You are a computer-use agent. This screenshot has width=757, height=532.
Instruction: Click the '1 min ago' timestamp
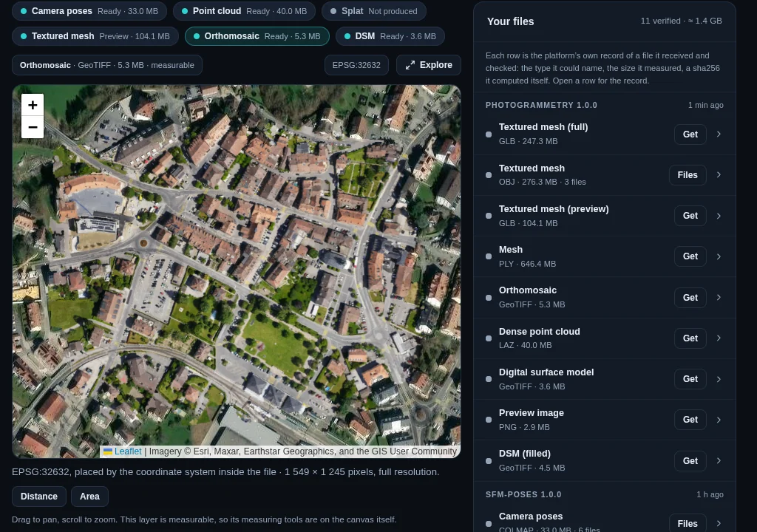click(705, 105)
